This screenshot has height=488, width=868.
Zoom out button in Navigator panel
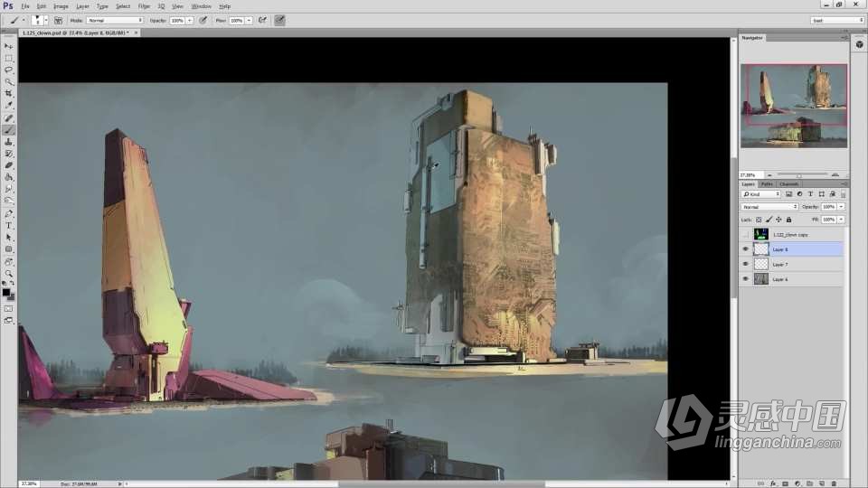(x=769, y=174)
